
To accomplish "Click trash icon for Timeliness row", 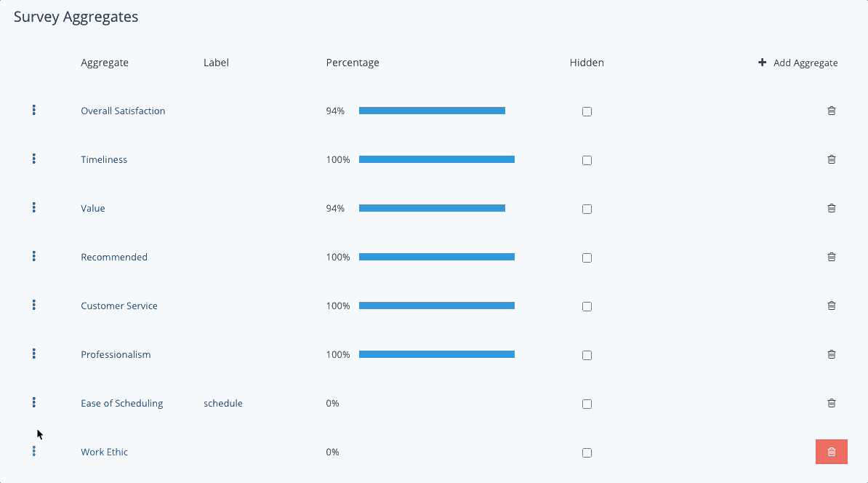I will (x=832, y=159).
